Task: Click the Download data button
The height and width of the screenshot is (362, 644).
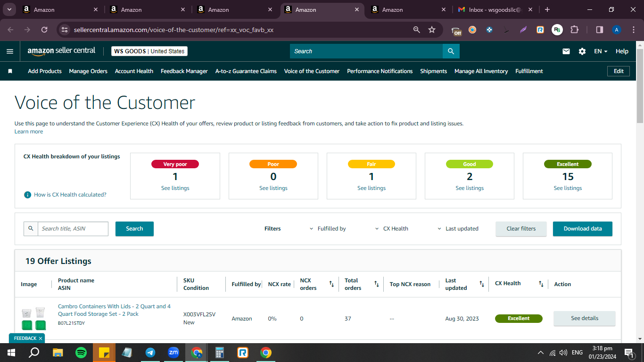Action: 583,229
